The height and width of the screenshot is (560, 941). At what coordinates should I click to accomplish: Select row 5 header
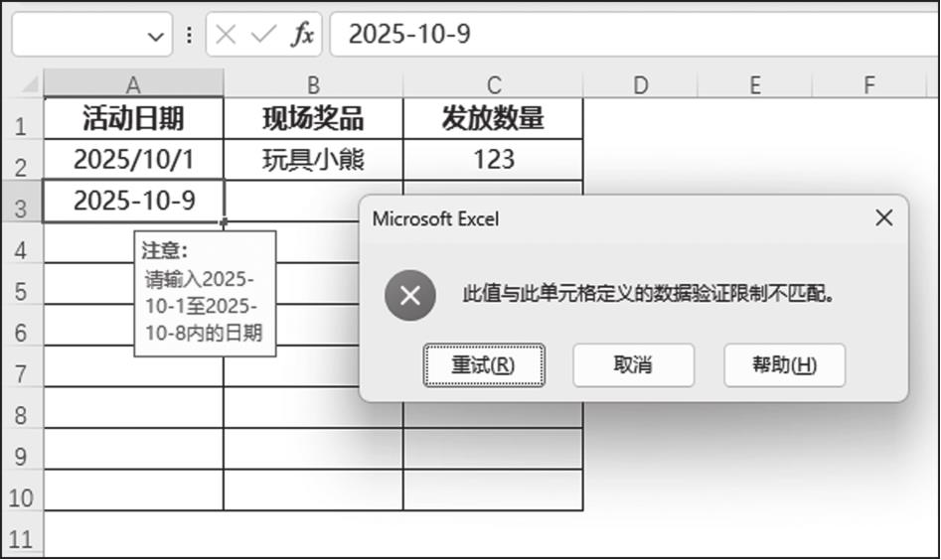coord(21,284)
